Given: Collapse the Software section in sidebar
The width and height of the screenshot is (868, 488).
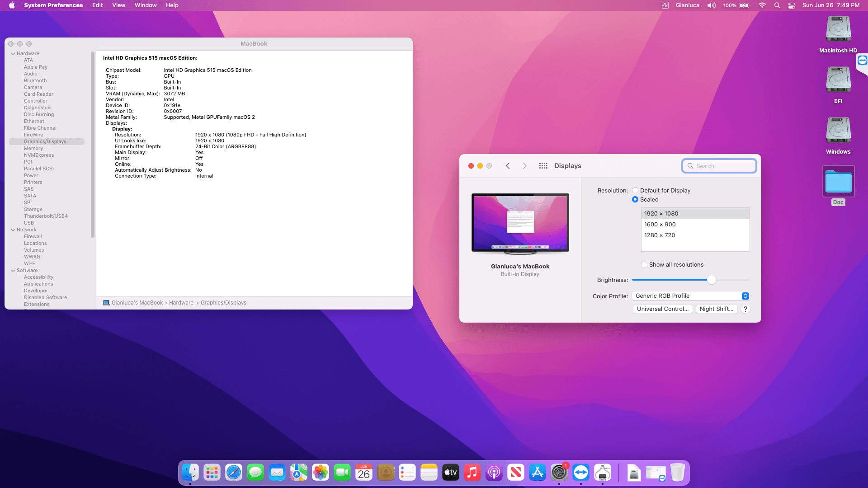Looking at the screenshot, I should coord(13,270).
